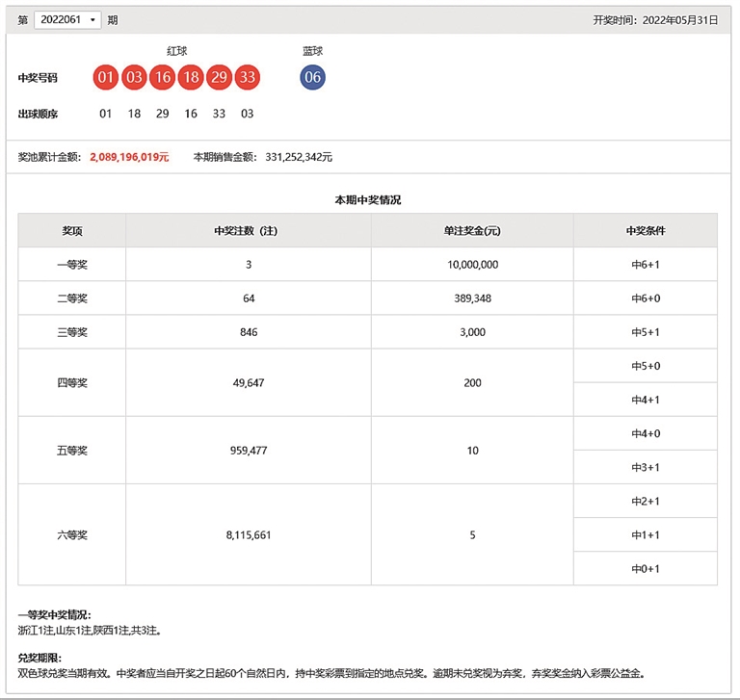This screenshot has height=700, width=740.
Task: Click the 中奖注数 (注) column header
Action: coord(248,231)
